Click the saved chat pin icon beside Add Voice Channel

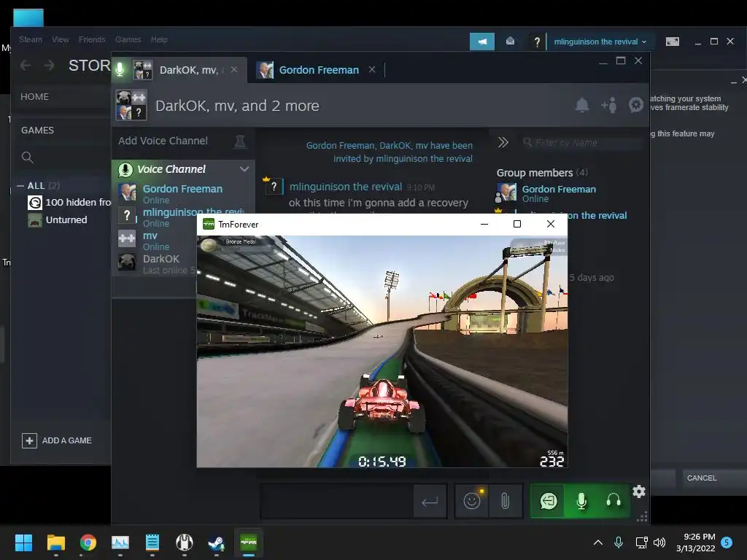[240, 141]
